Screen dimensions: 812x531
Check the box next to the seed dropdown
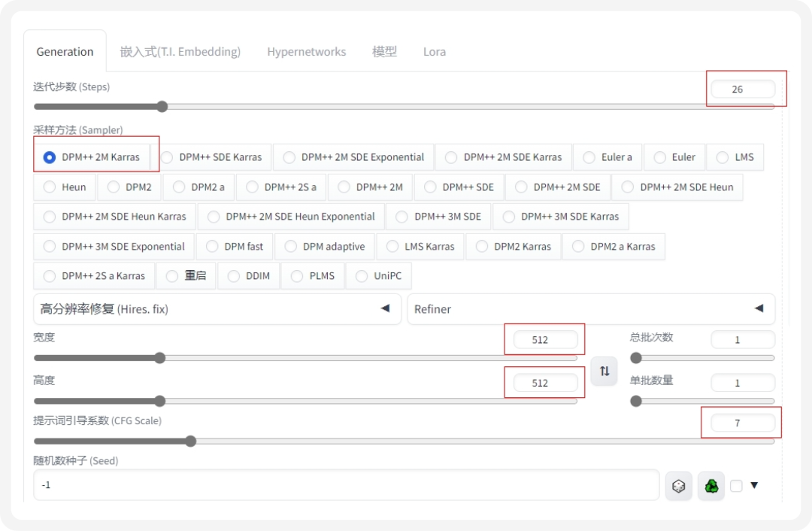click(x=735, y=485)
